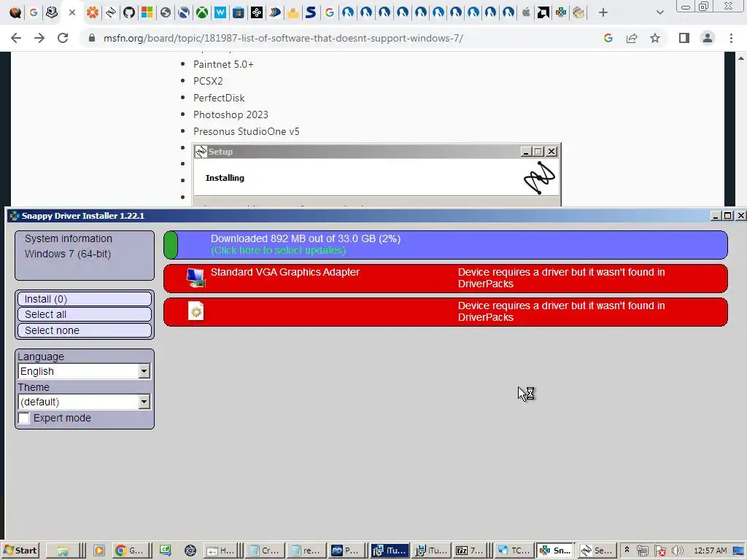The height and width of the screenshot is (560, 747).
Task: Expand the Theme dropdown arrow
Action: 144,402
